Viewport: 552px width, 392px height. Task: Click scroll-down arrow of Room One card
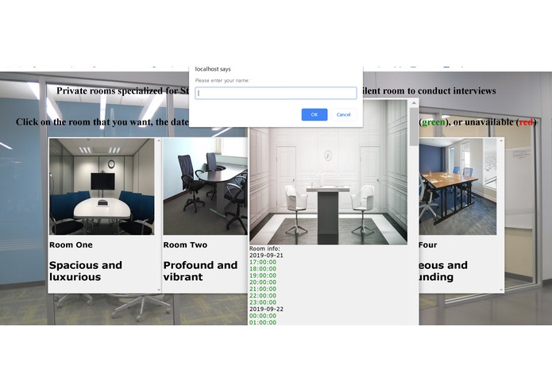click(159, 290)
